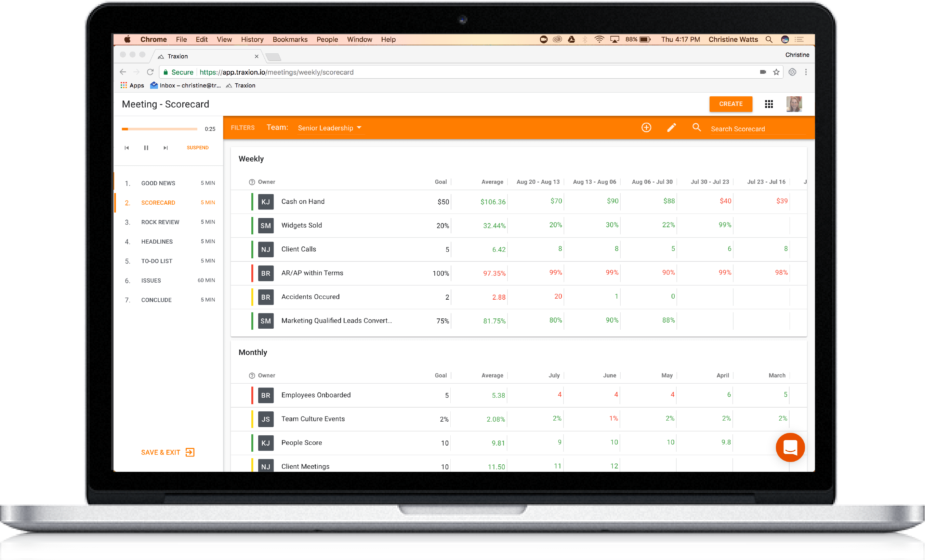Open the Apple menu

click(x=128, y=39)
